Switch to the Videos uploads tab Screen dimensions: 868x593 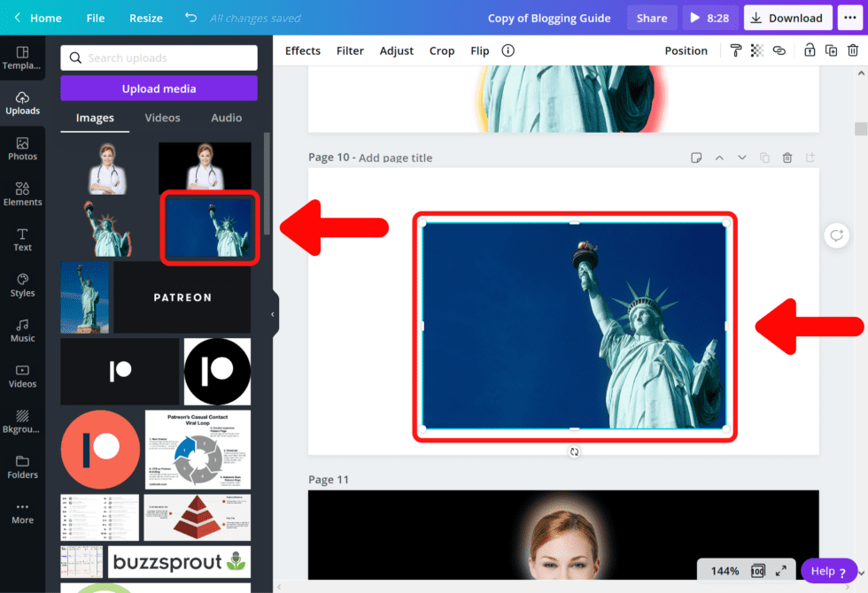pyautogui.click(x=162, y=118)
